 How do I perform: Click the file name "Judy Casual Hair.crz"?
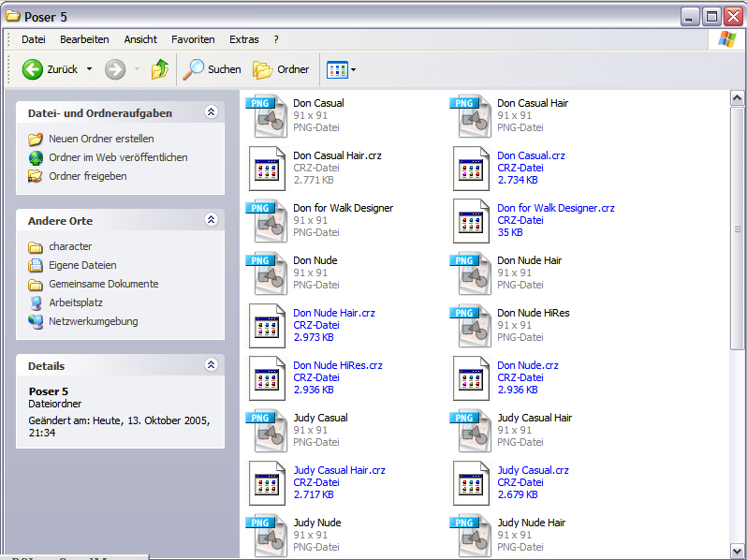339,470
